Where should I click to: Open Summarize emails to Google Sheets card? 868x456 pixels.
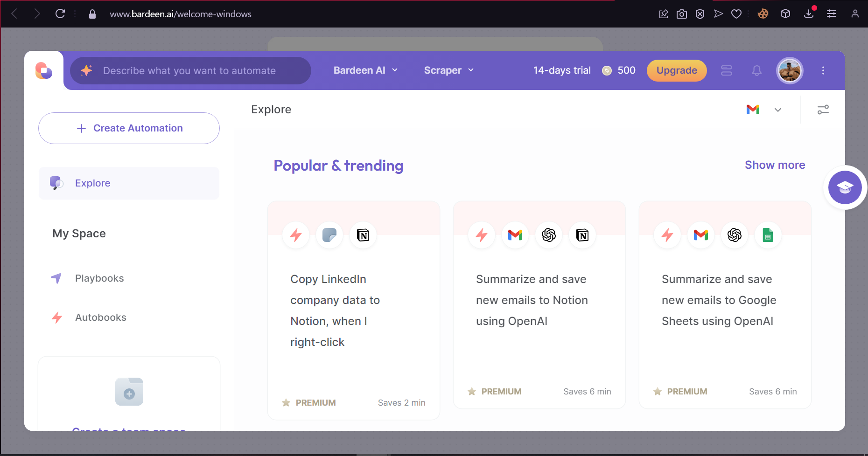click(x=725, y=305)
